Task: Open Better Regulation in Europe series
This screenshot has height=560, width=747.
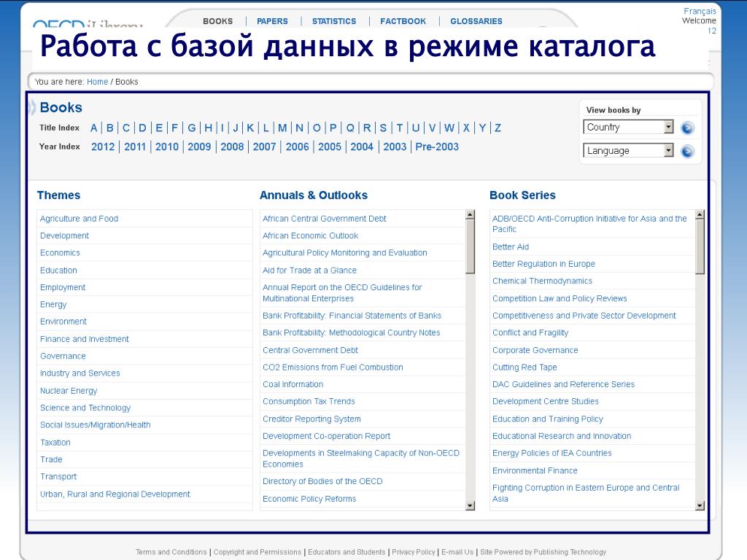Action: coord(543,264)
